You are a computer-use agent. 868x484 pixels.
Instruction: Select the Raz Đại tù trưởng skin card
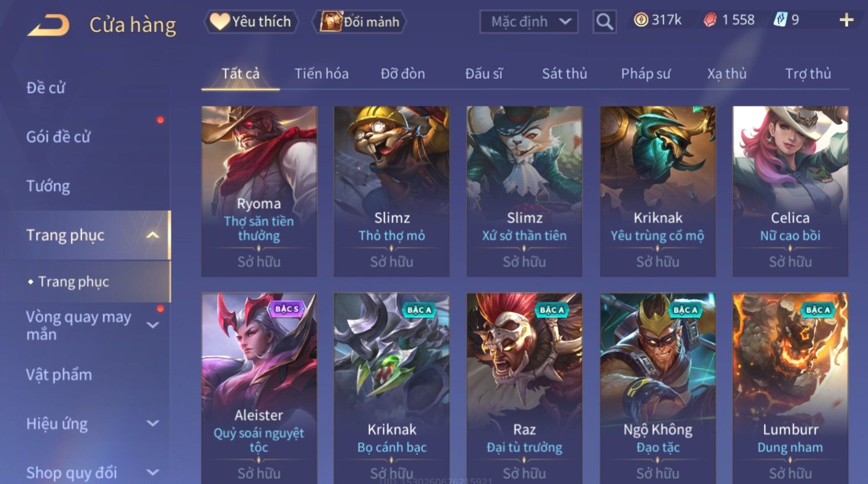pyautogui.click(x=524, y=388)
